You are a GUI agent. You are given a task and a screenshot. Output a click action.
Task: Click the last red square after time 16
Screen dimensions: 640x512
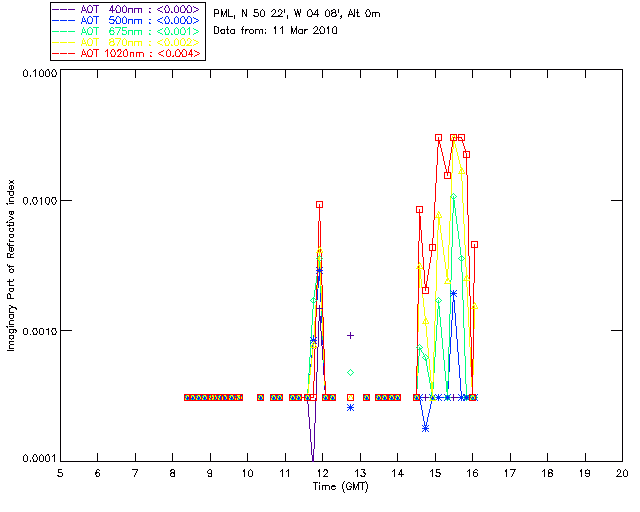pos(474,245)
